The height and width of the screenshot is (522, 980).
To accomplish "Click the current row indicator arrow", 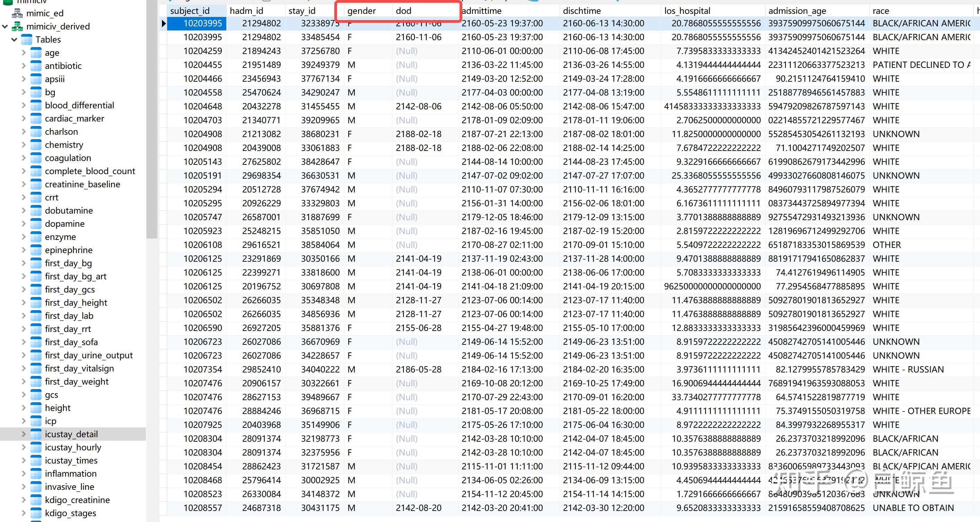I will 164,24.
